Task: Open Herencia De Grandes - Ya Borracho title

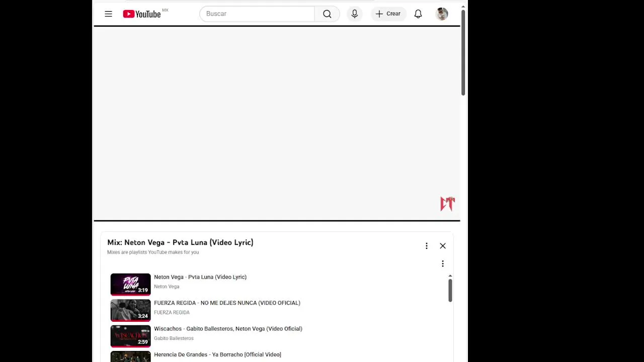Action: tap(217, 354)
